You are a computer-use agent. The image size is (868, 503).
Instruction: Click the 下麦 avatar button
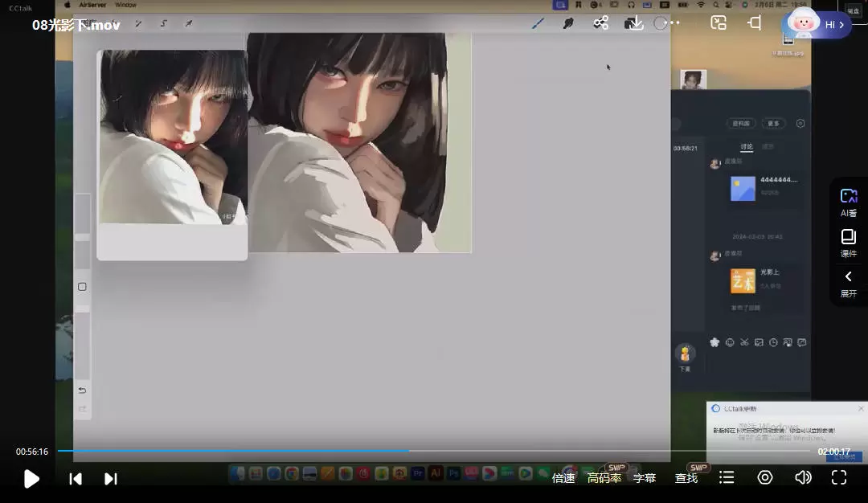coord(685,358)
